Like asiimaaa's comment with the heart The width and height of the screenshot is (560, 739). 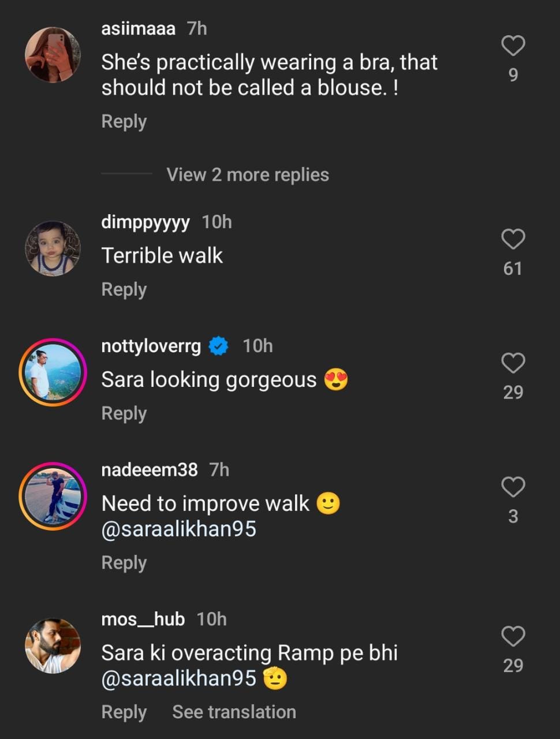click(513, 46)
